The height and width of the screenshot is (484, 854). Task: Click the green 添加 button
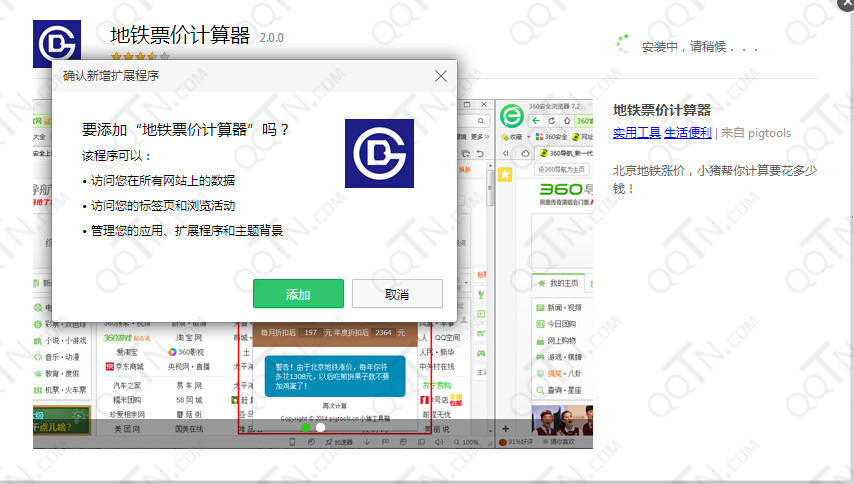298,294
